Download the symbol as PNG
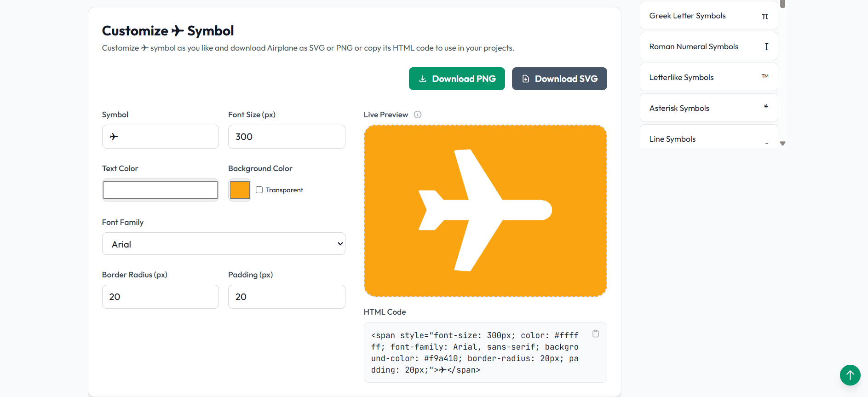This screenshot has width=868, height=397. pyautogui.click(x=457, y=79)
